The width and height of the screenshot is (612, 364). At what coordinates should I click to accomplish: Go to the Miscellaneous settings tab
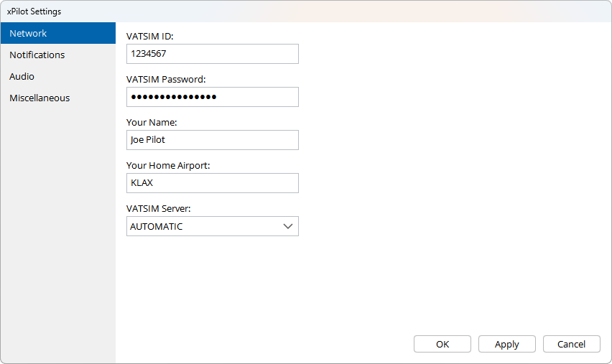(57, 98)
